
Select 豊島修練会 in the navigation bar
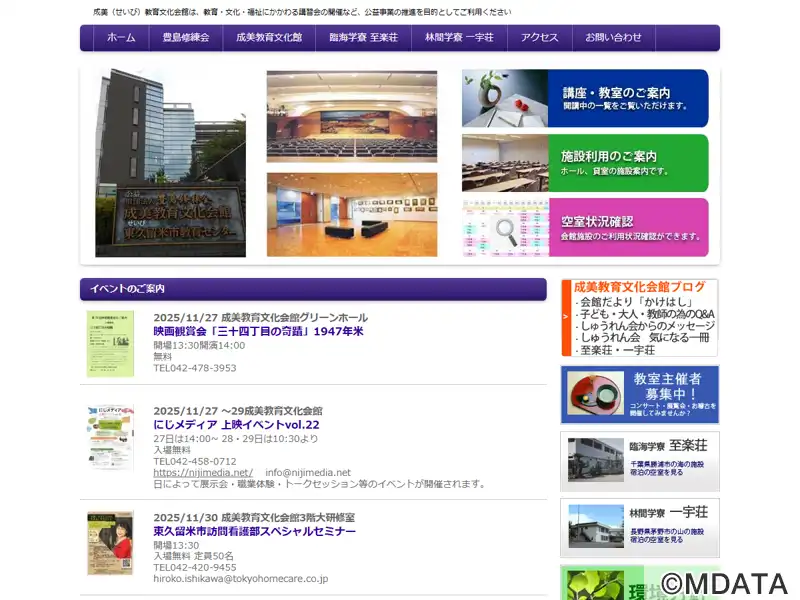186,37
